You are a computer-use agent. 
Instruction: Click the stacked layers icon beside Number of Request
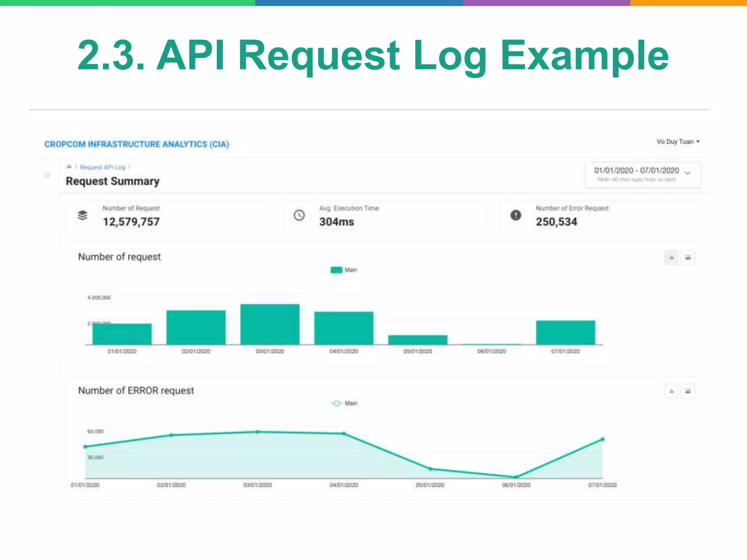click(83, 215)
